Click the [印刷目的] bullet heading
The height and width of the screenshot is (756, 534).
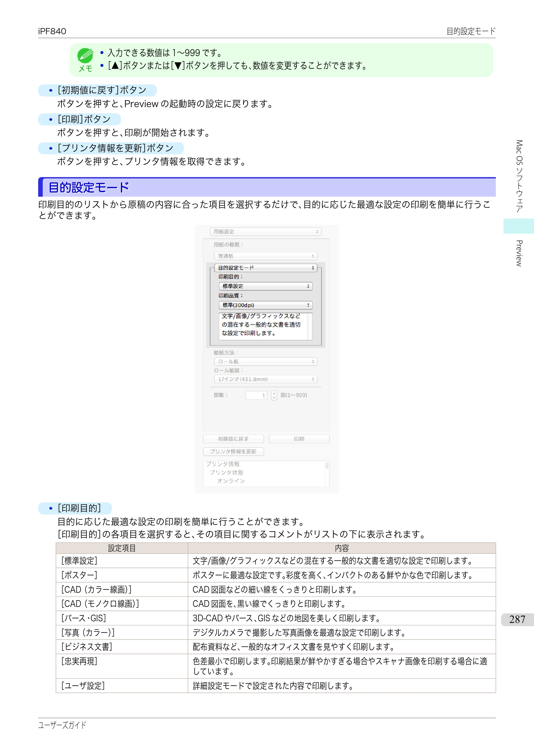(75, 508)
